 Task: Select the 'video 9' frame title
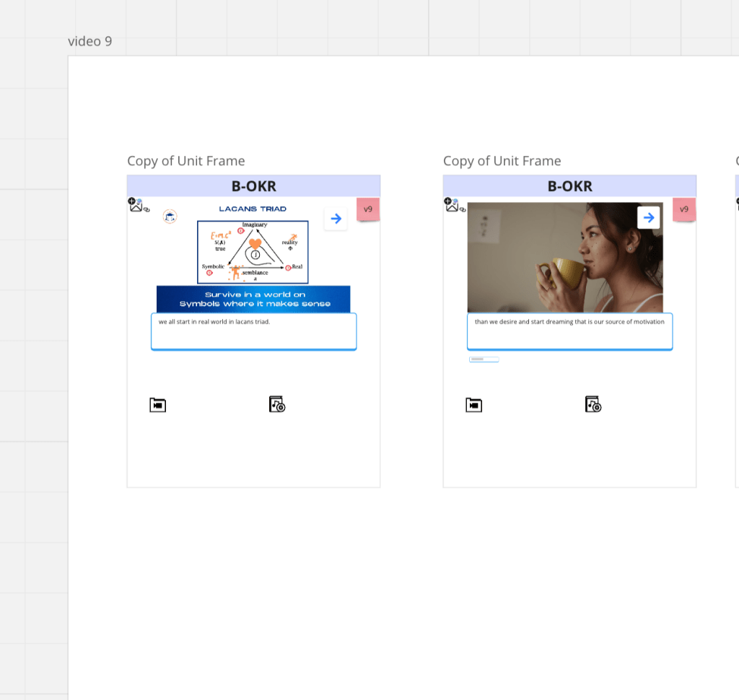(90, 41)
